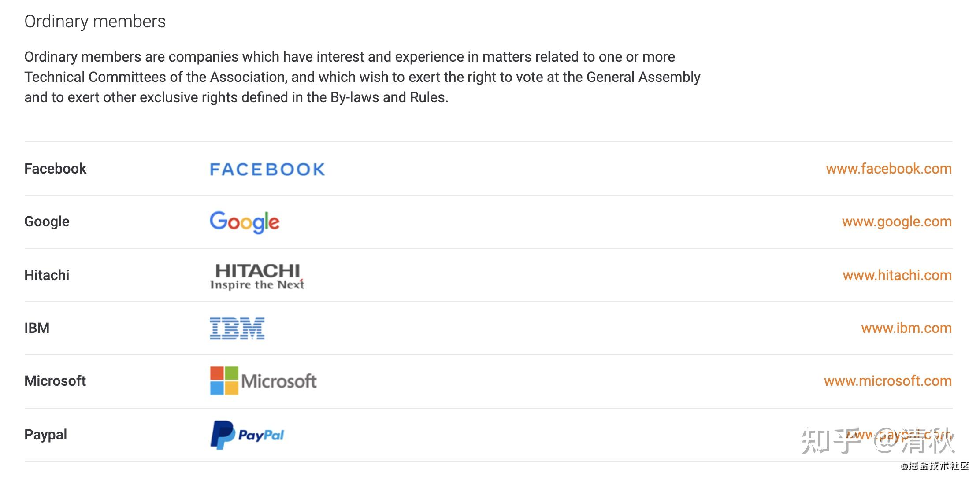Click the Hitachi Inspire the Next logo
Screen dimensions: 980x480
pyautogui.click(x=257, y=276)
